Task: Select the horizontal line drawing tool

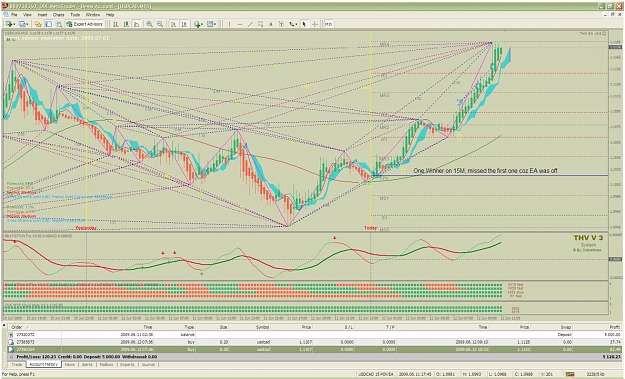Action: [240, 24]
